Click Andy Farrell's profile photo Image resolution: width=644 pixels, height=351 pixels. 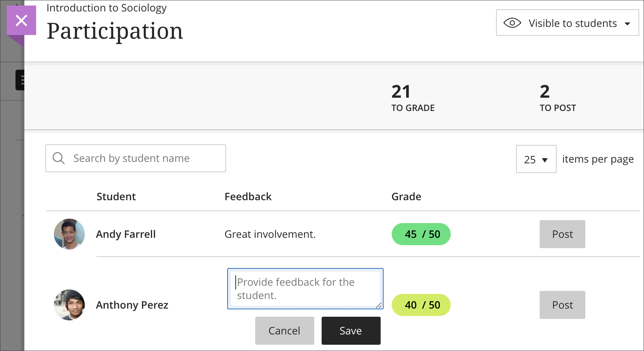click(69, 234)
